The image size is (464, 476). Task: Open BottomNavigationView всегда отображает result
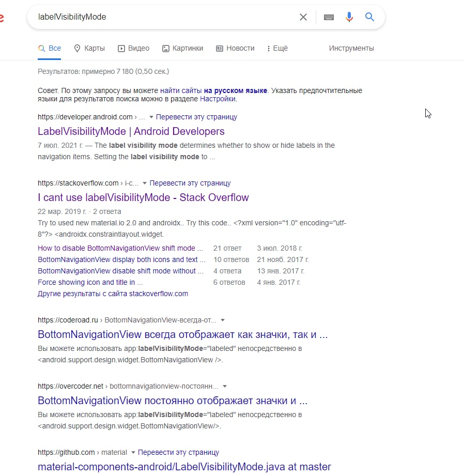(x=183, y=334)
